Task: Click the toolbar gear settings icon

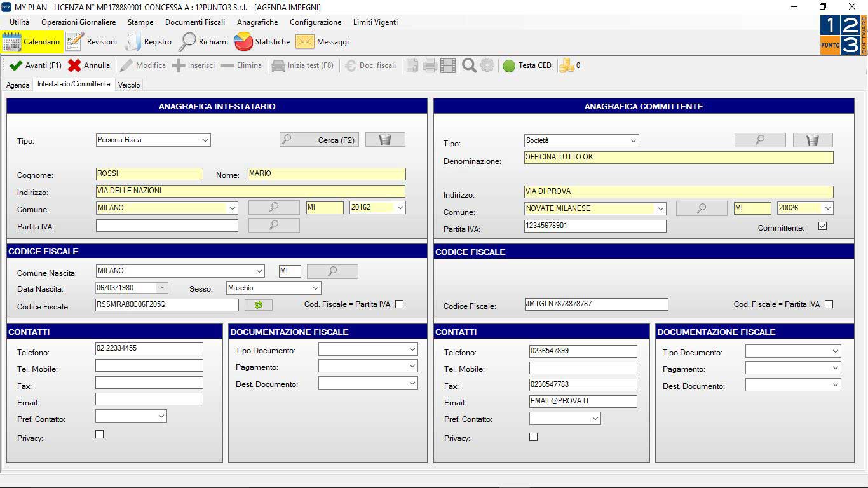Action: (x=487, y=65)
